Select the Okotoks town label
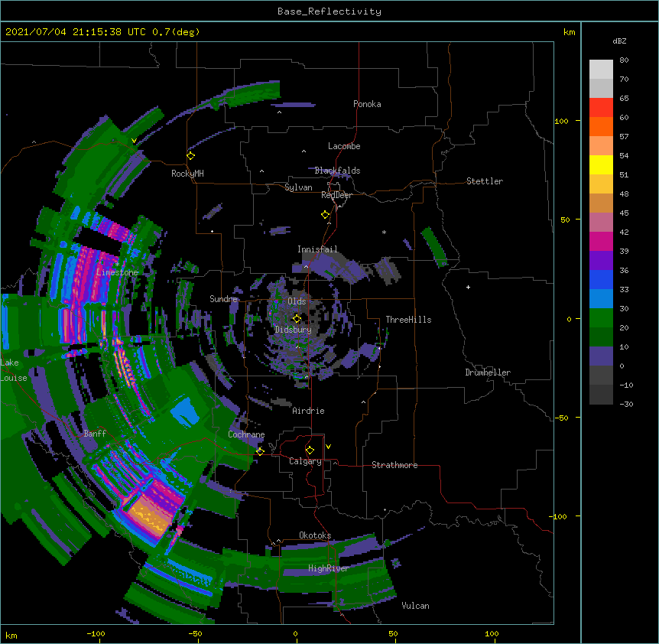The width and height of the screenshot is (659, 644). [x=315, y=535]
